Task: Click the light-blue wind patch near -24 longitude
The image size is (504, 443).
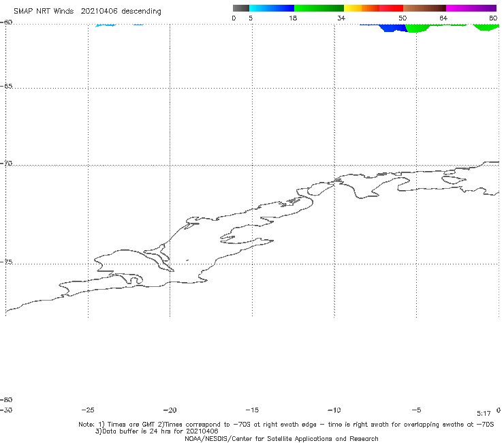Action: tap(106, 25)
